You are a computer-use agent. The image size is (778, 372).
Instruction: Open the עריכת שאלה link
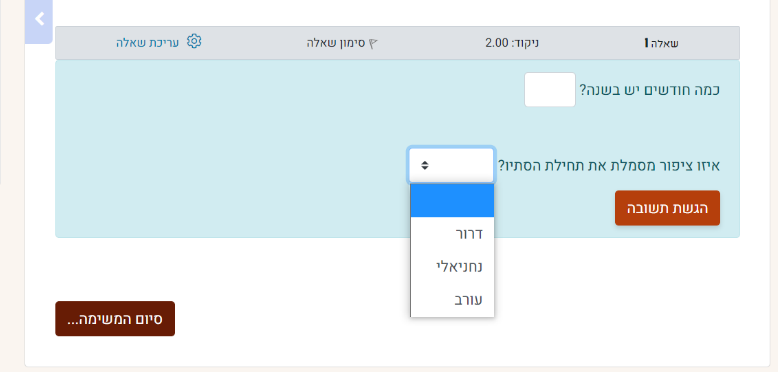click(147, 43)
